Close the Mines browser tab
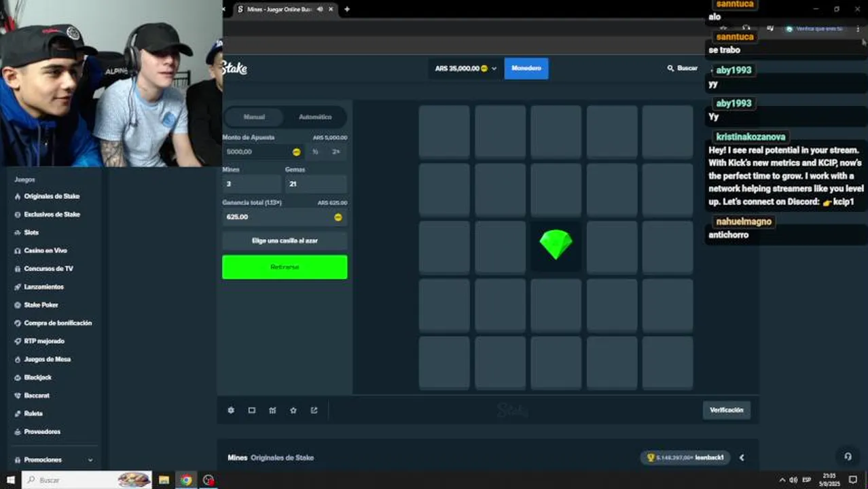The height and width of the screenshot is (489, 868). [x=331, y=10]
